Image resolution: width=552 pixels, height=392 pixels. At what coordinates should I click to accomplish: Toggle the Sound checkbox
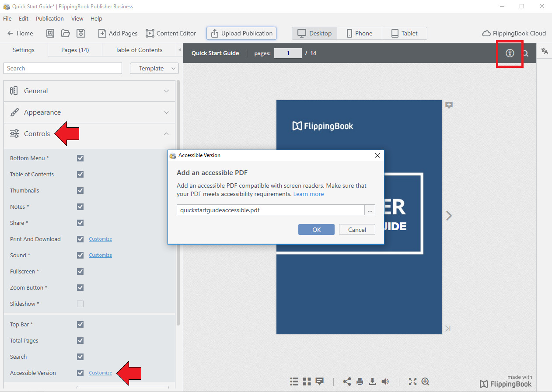(x=80, y=255)
